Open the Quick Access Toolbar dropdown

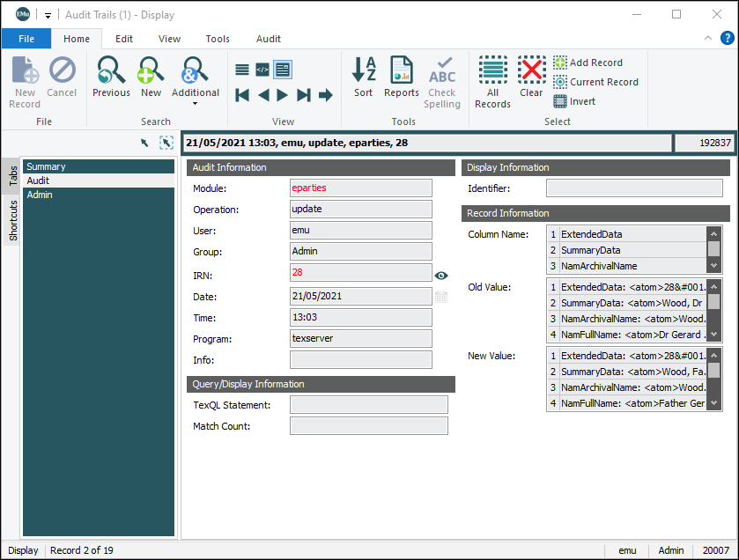(x=48, y=15)
